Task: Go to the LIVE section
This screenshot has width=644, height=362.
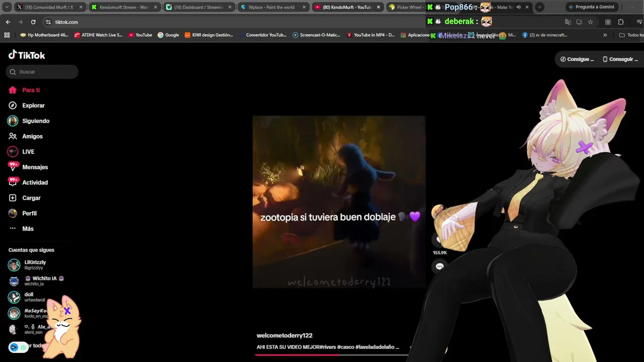Action: click(x=28, y=152)
